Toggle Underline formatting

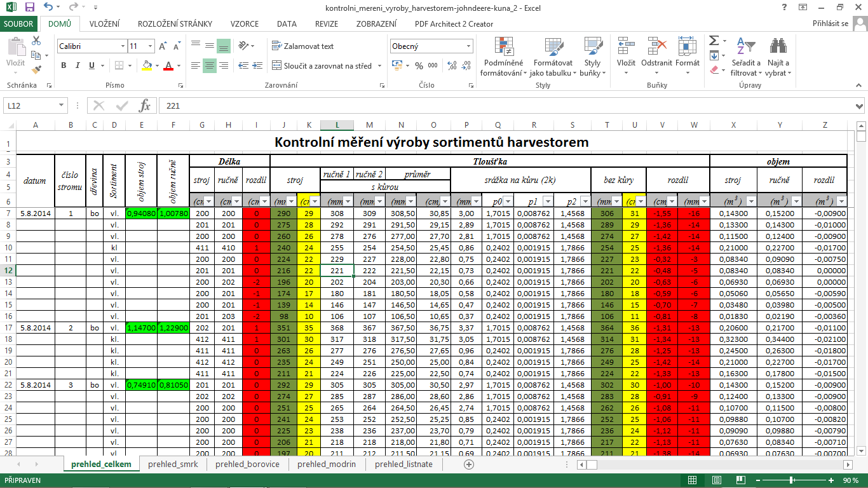click(92, 65)
